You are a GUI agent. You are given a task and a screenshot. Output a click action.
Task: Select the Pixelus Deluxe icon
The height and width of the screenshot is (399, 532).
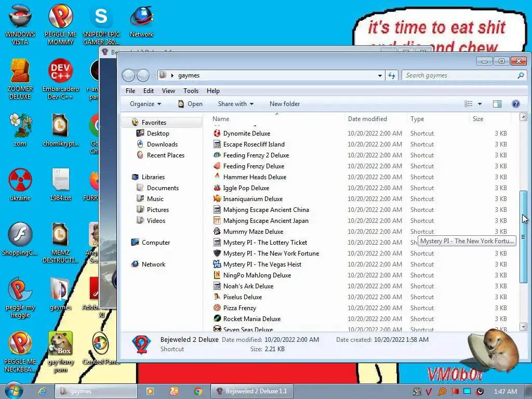pyautogui.click(x=217, y=297)
